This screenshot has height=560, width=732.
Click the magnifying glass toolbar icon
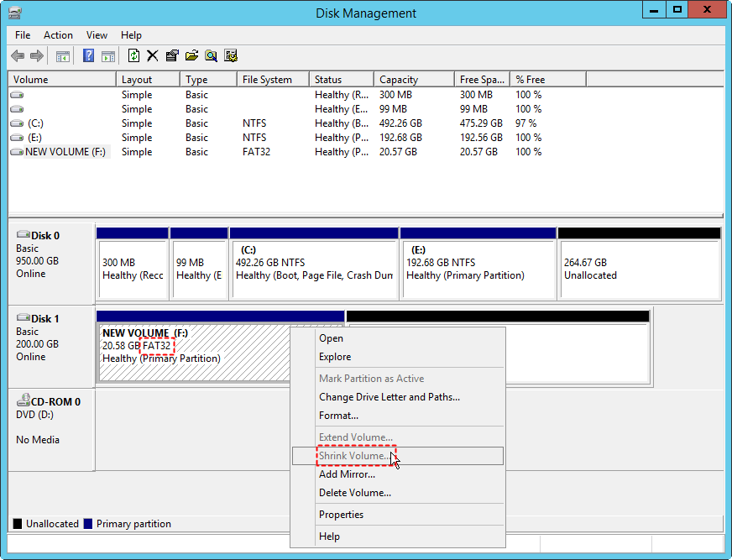211,56
